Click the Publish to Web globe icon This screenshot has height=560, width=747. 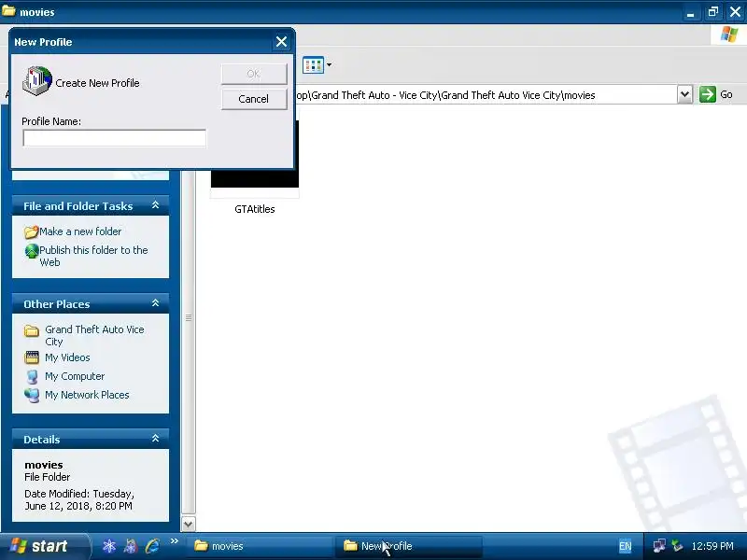pos(32,251)
